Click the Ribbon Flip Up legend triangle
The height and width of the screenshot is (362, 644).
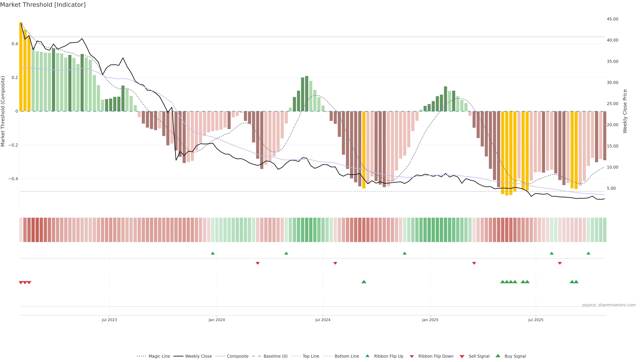click(x=367, y=356)
